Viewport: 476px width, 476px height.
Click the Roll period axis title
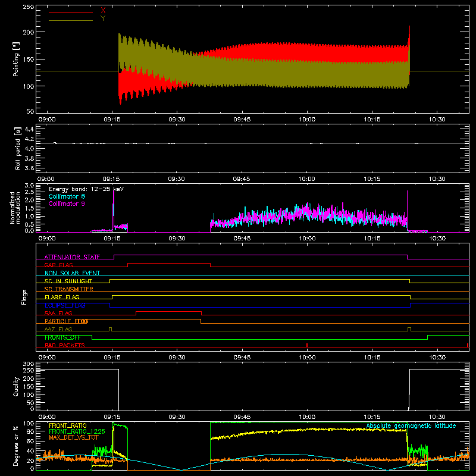(18, 148)
